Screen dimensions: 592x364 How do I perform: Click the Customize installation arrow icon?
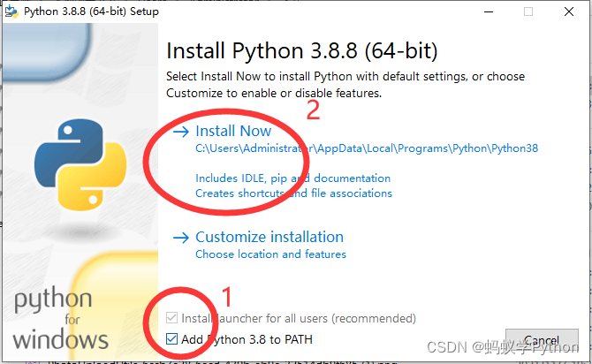tap(181, 238)
